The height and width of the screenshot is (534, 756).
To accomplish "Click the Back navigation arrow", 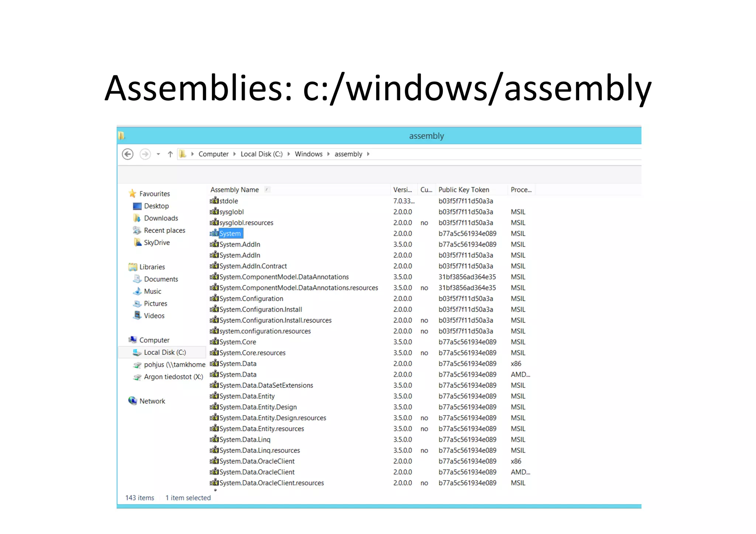I will 128,154.
